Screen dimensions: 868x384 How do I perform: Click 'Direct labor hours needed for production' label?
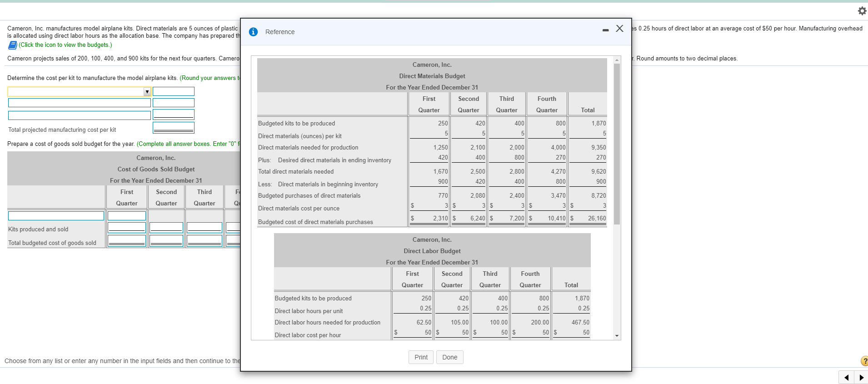click(x=328, y=323)
